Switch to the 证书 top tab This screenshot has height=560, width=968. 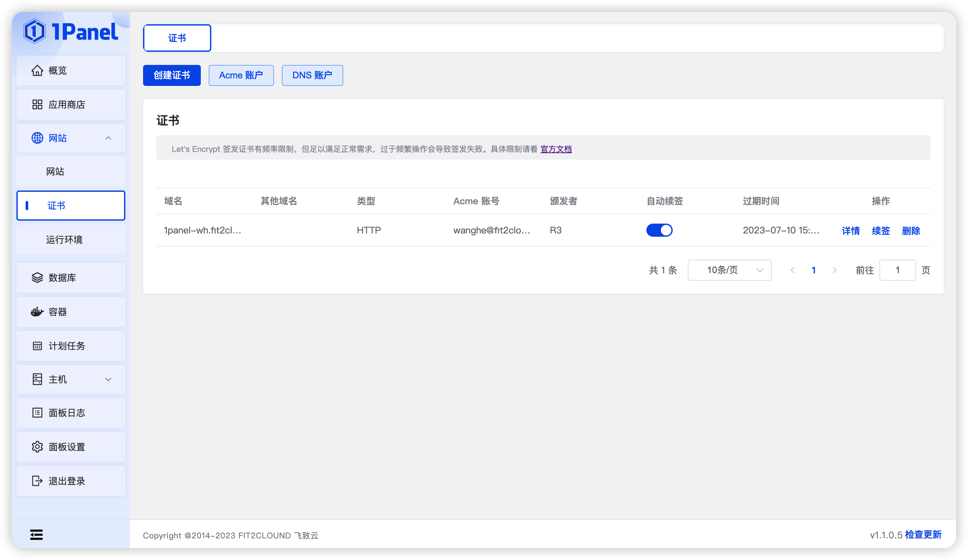177,38
